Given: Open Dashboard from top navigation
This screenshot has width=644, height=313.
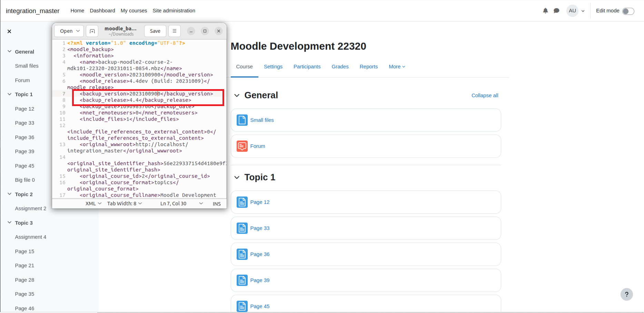Looking at the screenshot, I should (102, 11).
